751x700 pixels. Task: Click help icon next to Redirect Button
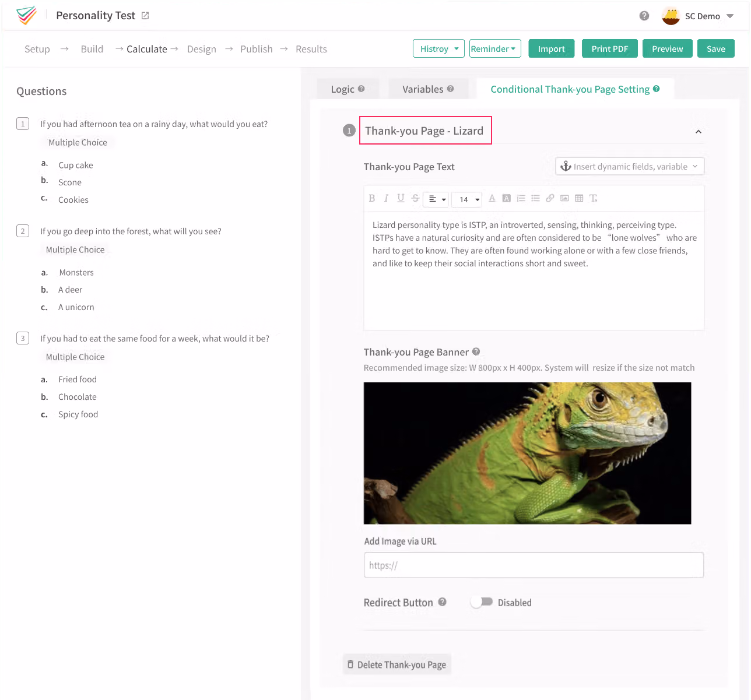point(443,602)
